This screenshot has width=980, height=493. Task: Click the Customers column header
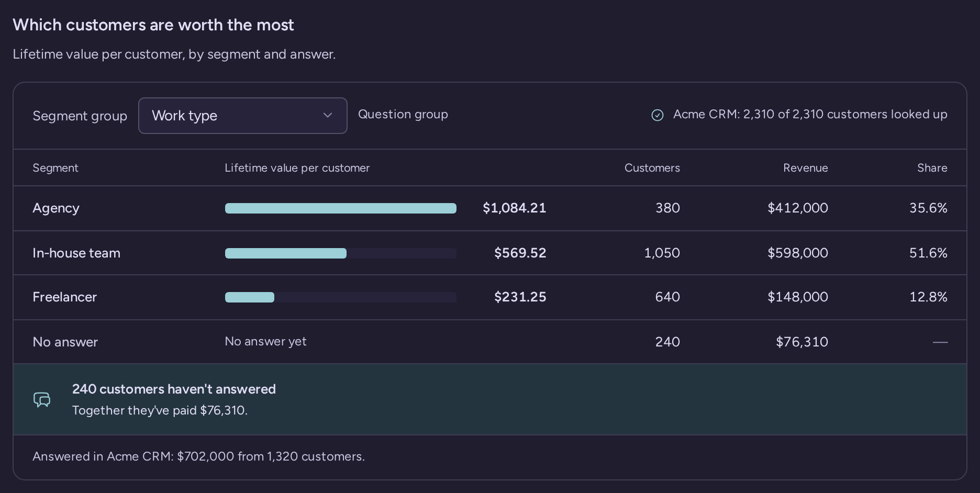click(652, 168)
